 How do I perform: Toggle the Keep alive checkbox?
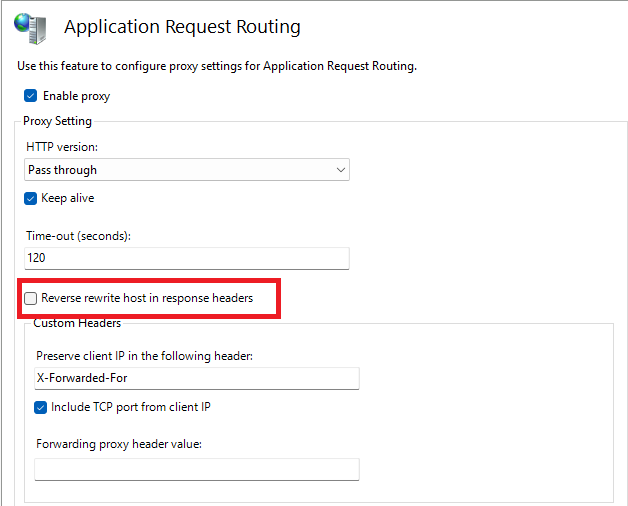click(30, 198)
